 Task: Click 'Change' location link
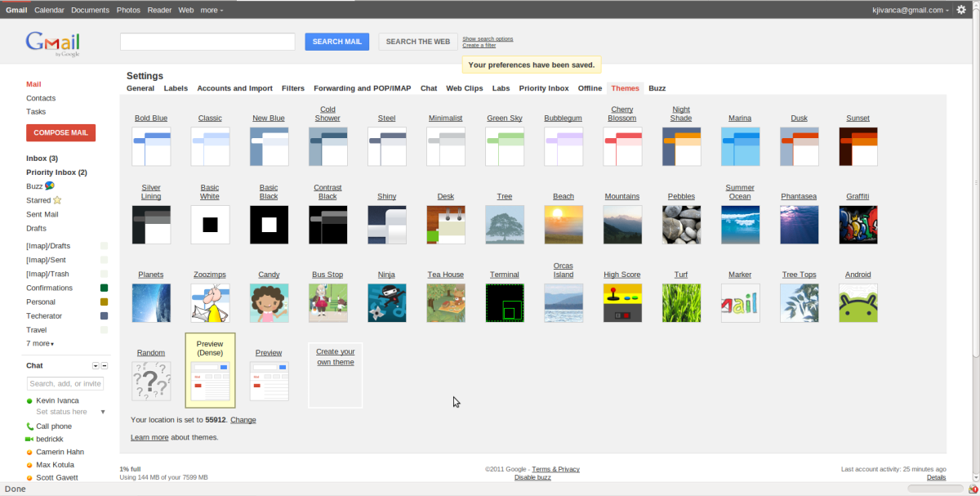(x=243, y=420)
